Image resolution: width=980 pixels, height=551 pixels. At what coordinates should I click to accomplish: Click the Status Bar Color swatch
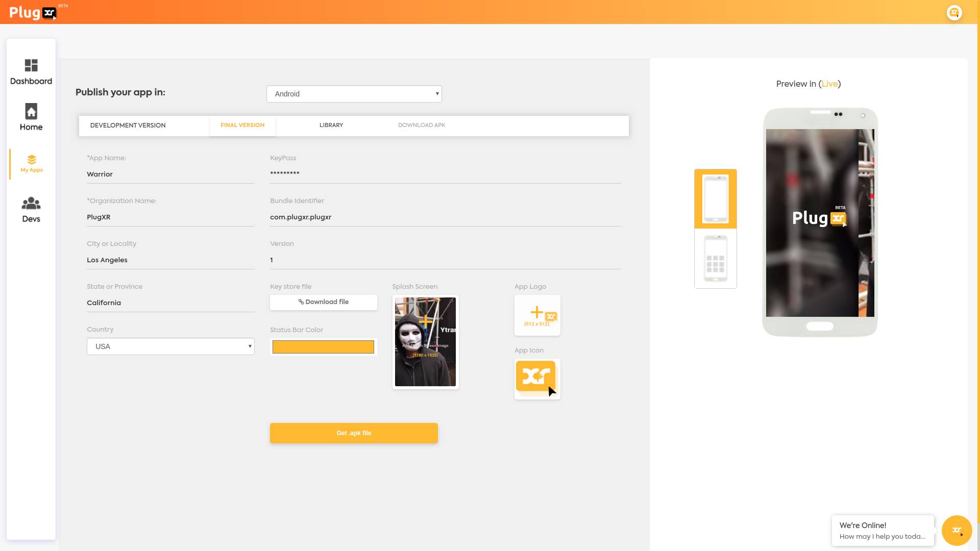324,346
